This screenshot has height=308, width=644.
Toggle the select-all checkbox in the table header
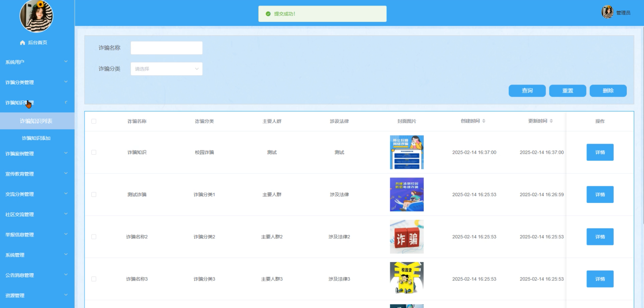[94, 121]
